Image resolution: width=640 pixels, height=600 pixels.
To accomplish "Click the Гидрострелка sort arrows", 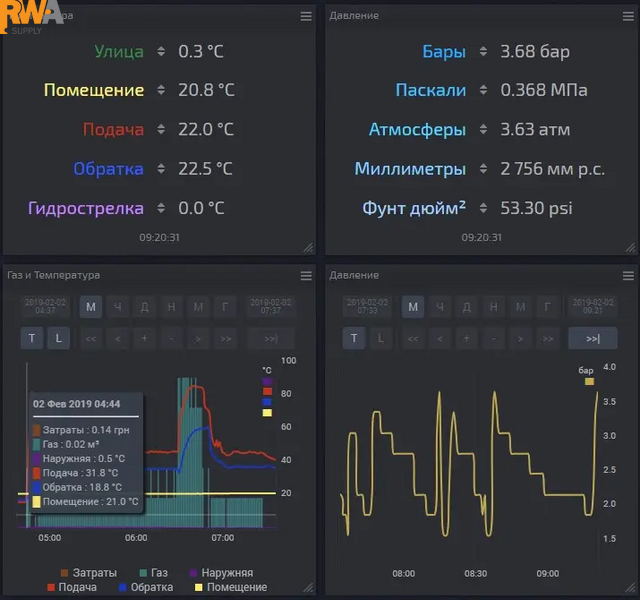I will [161, 208].
